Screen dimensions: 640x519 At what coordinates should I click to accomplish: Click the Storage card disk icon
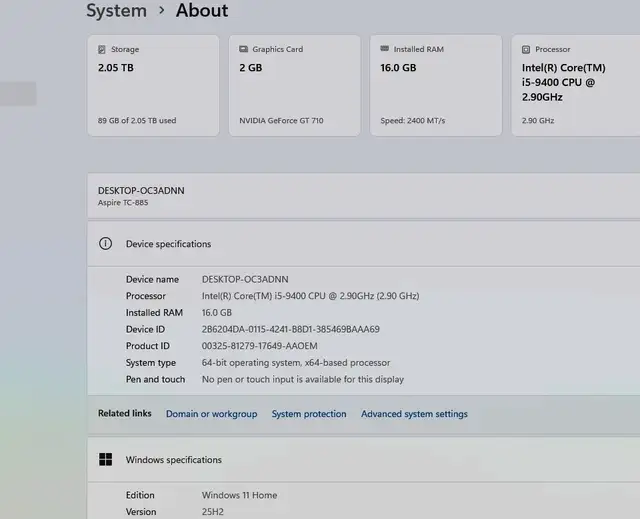pos(102,49)
